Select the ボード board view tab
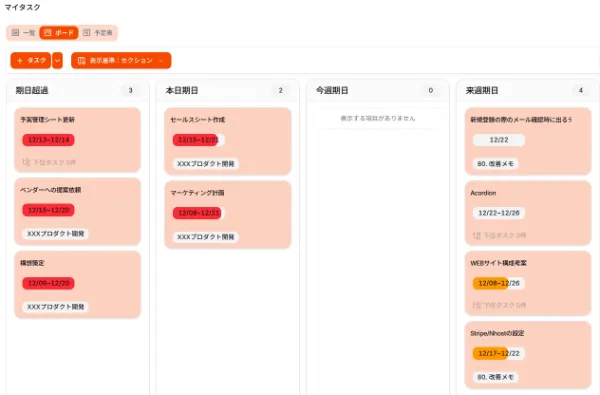600x395 pixels. 59,33
